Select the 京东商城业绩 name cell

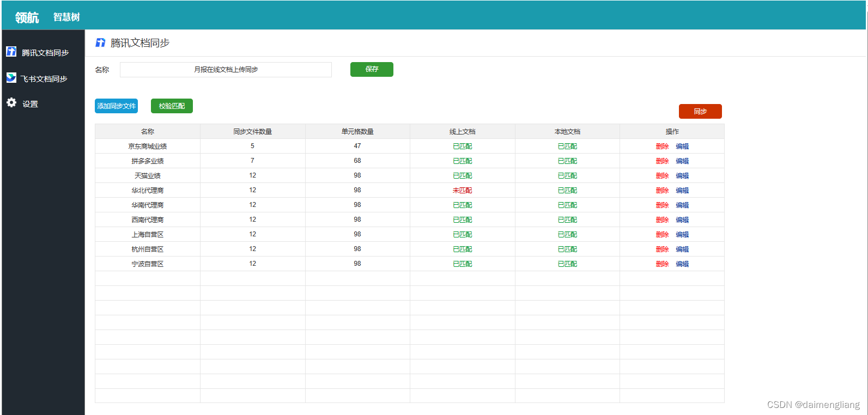[x=148, y=147]
